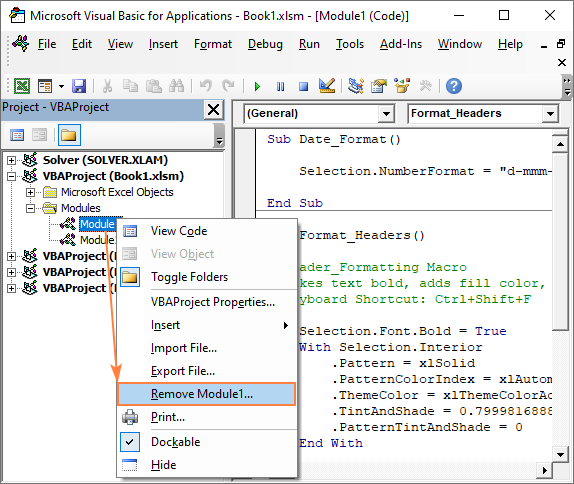
Task: Choose VBAProject Properties... in context menu
Action: click(207, 302)
